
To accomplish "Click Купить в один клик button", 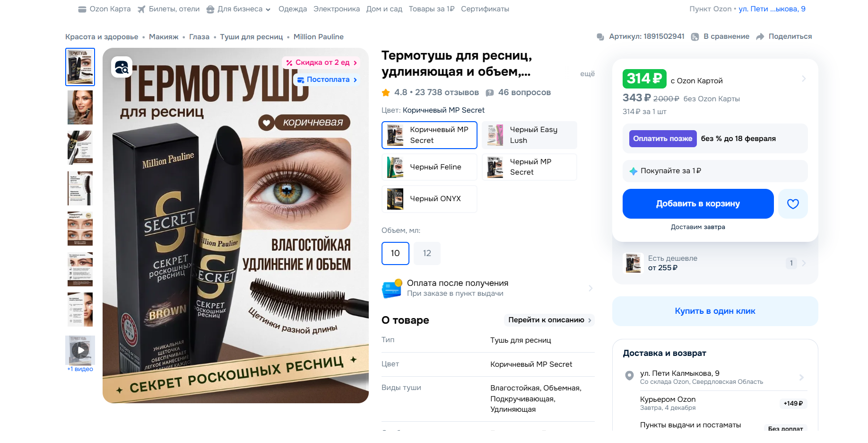I will point(715,311).
